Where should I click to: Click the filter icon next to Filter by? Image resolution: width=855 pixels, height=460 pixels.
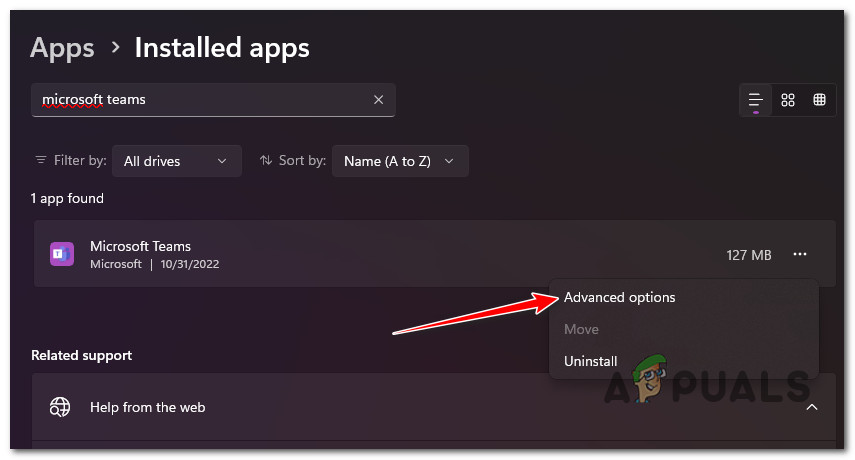(40, 160)
